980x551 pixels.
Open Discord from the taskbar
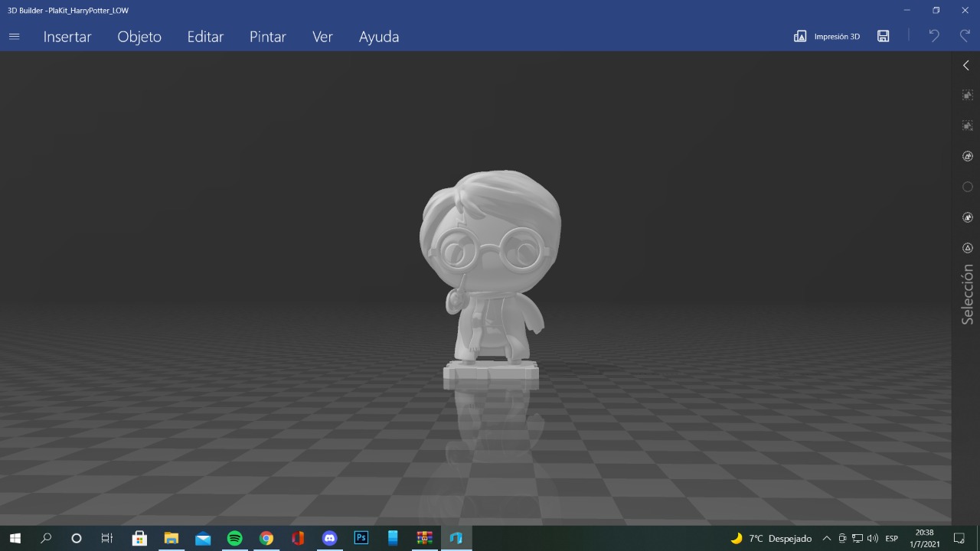(329, 538)
